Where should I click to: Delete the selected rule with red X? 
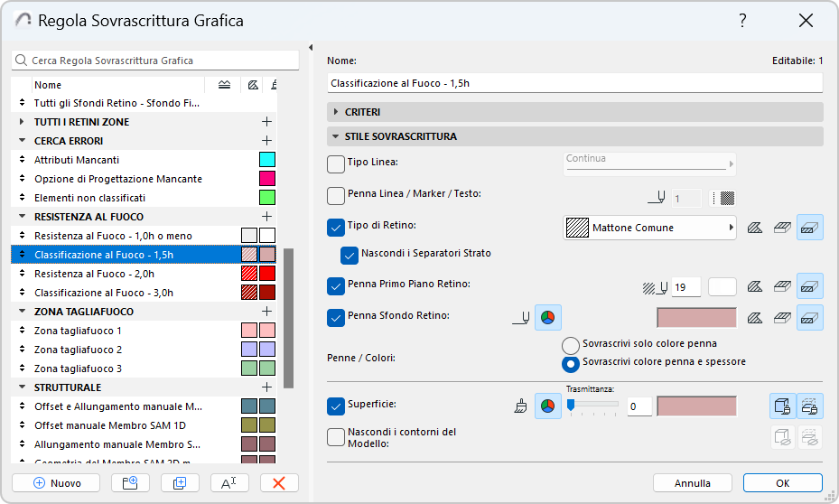point(279,483)
